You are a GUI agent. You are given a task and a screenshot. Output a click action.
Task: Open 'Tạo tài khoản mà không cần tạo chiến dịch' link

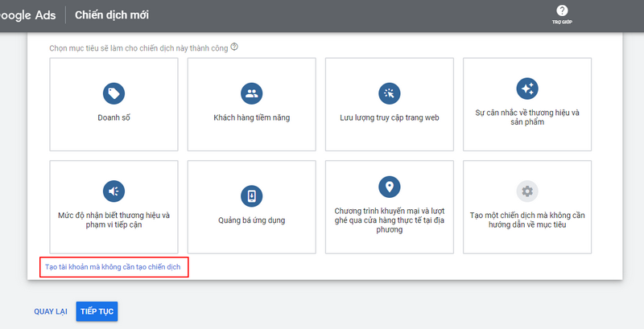(x=113, y=266)
